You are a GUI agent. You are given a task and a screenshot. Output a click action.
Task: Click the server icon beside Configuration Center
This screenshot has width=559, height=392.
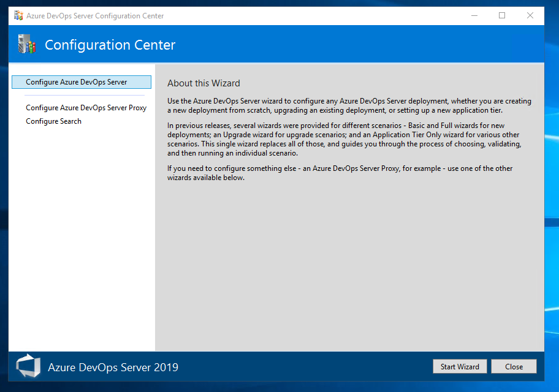coord(27,44)
